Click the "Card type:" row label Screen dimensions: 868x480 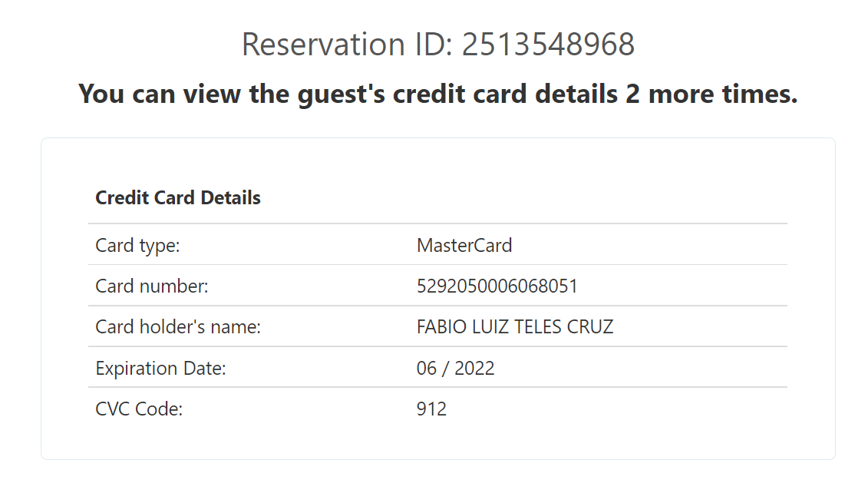click(x=137, y=246)
